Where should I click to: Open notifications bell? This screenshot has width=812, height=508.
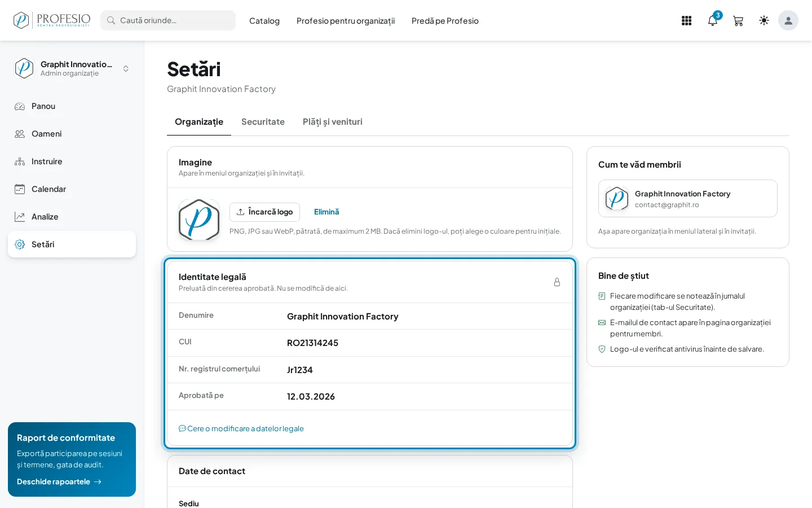(x=713, y=21)
